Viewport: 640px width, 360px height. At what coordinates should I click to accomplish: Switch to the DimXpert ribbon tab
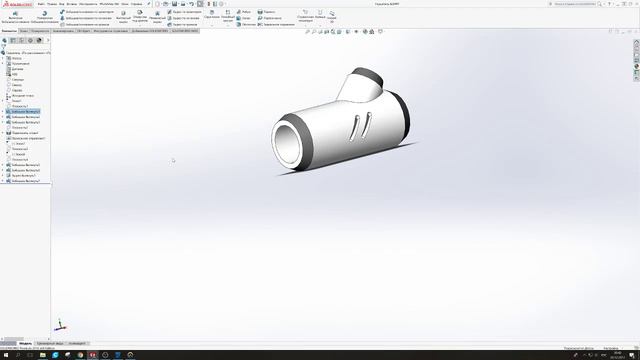tap(83, 31)
